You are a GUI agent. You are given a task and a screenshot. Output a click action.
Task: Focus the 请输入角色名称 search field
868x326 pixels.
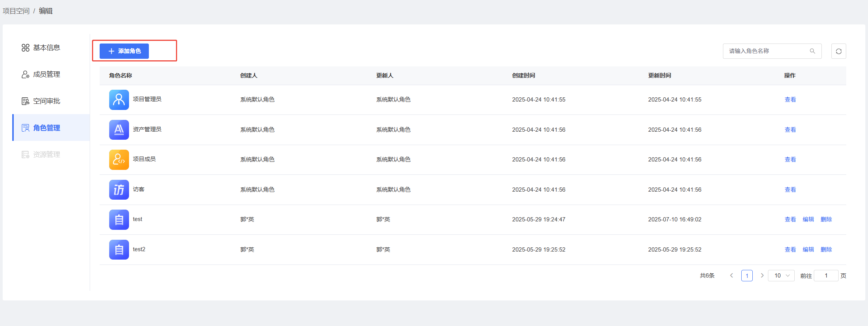772,51
